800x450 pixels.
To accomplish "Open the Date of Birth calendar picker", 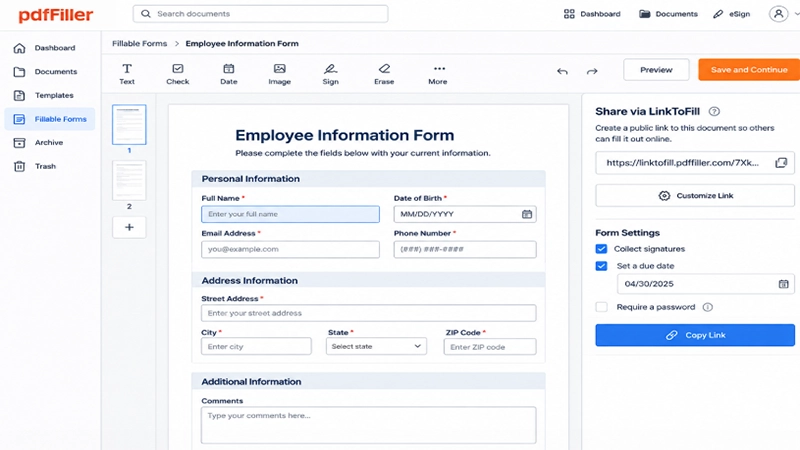I will (x=527, y=214).
